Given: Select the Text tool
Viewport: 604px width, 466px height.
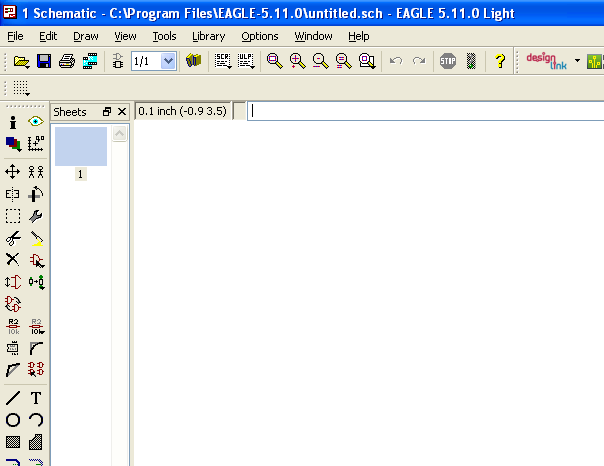Looking at the screenshot, I should [x=36, y=398].
